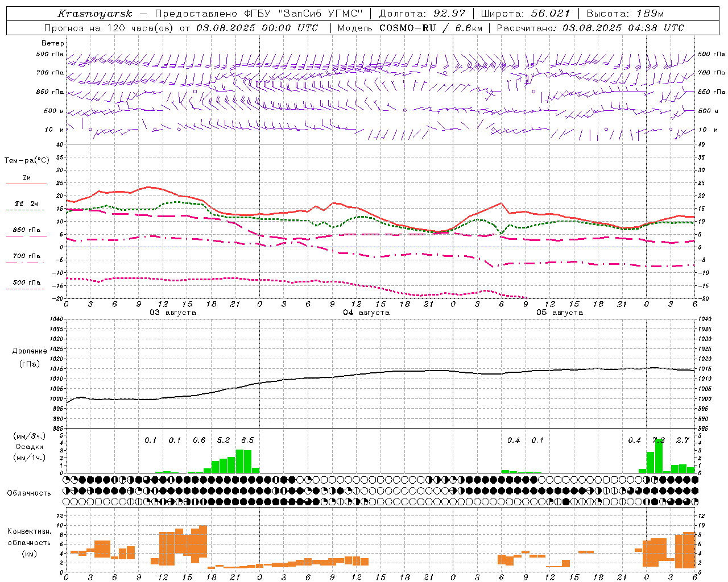The width and height of the screenshot is (728, 582).
Task: Click the Облачность cloud cover label
Action: (x=29, y=493)
